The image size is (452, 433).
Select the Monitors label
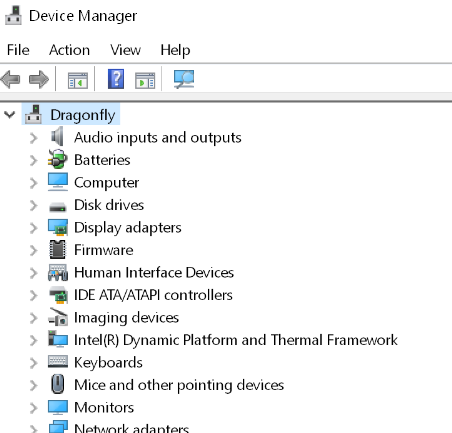click(x=104, y=408)
